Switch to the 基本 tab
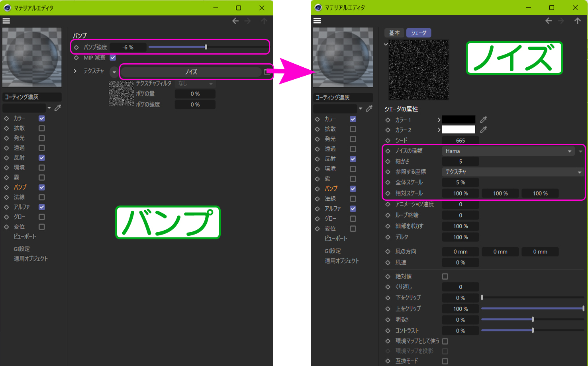The width and height of the screenshot is (588, 366). (394, 33)
